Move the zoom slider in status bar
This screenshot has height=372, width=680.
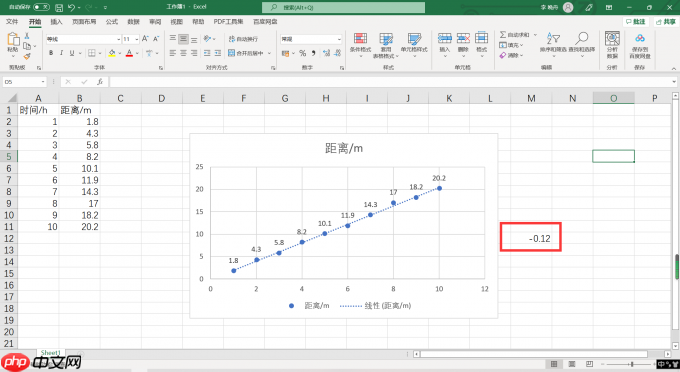pyautogui.click(x=632, y=364)
